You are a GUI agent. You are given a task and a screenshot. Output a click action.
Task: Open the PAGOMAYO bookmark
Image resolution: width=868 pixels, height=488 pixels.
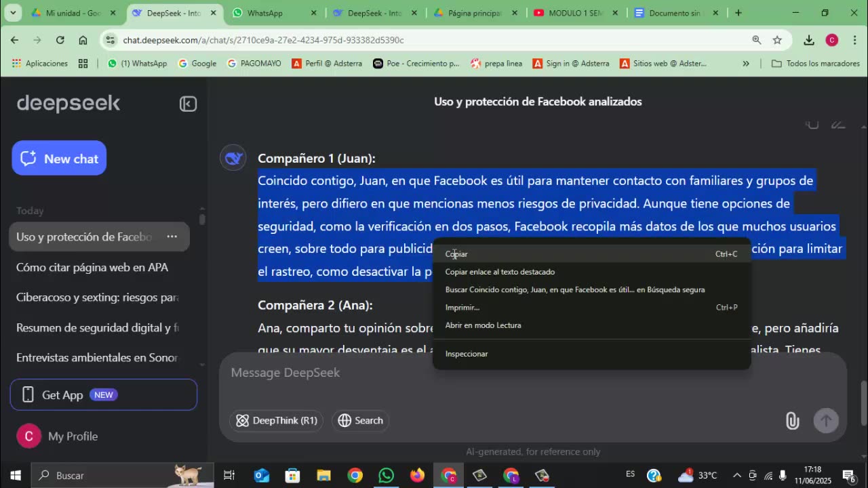pyautogui.click(x=254, y=63)
